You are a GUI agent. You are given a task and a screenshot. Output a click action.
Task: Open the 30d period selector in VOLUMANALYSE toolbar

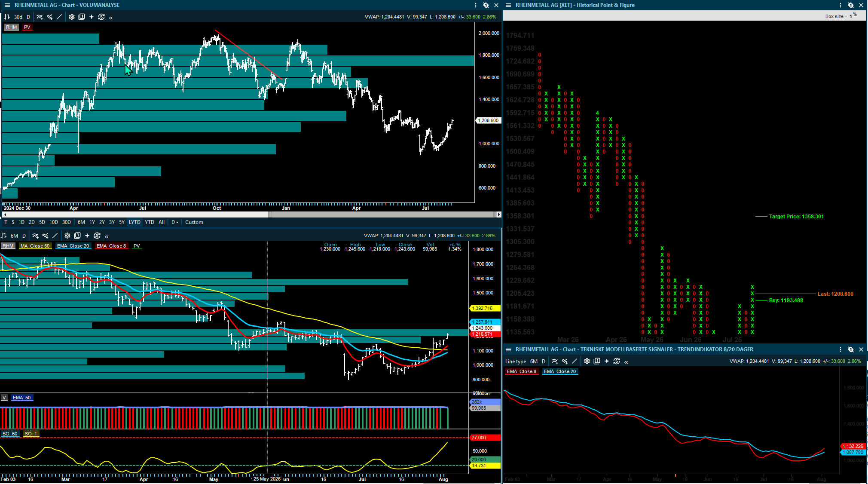click(18, 17)
